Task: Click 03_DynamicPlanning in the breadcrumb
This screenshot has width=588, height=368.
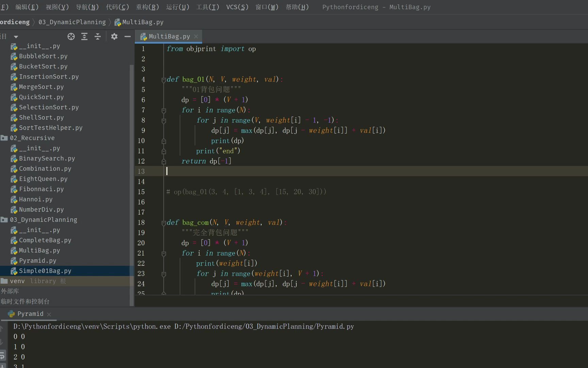Action: tap(72, 22)
